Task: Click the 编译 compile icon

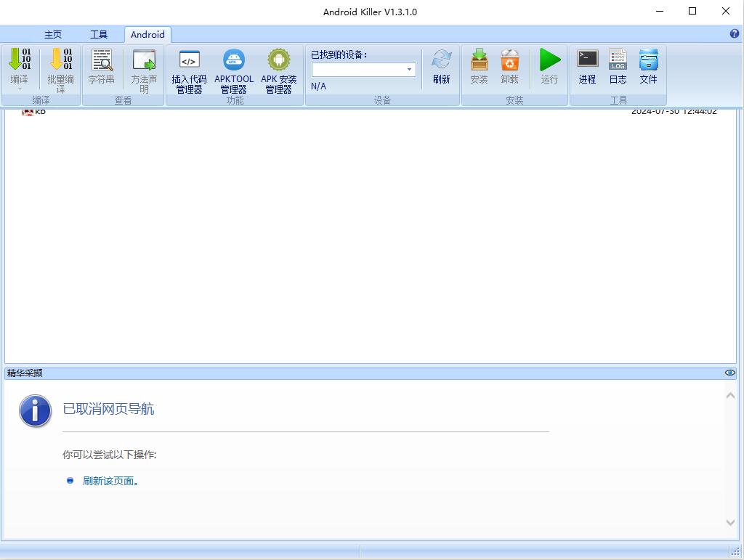Action: [x=20, y=61]
